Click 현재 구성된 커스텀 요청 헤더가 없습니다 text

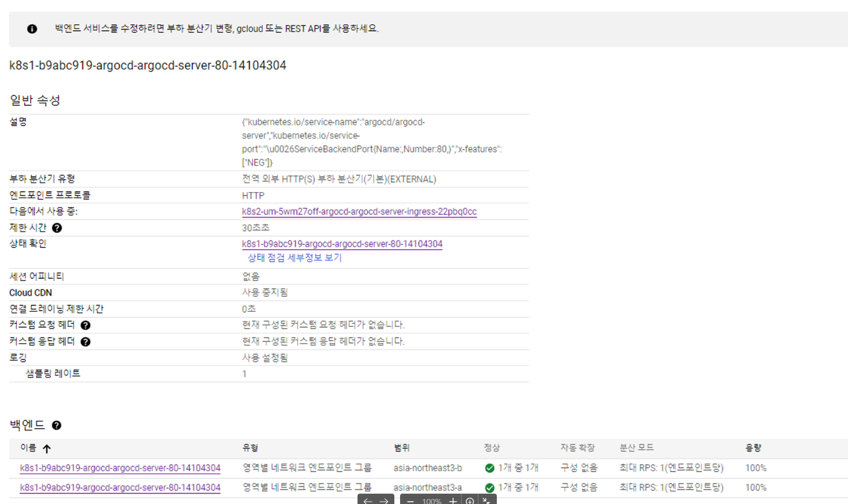point(323,325)
